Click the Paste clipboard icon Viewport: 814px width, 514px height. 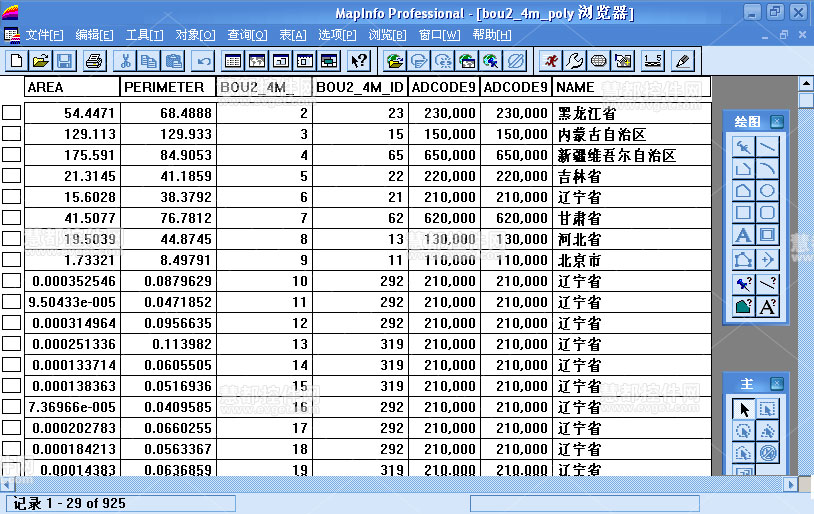coord(173,61)
